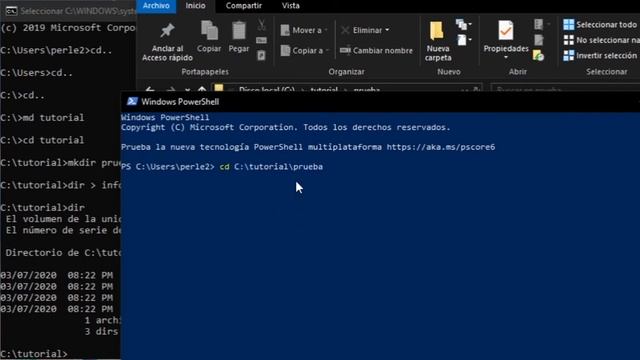
Task: Expand the Copiar a dropdown arrow
Action: 327,50
